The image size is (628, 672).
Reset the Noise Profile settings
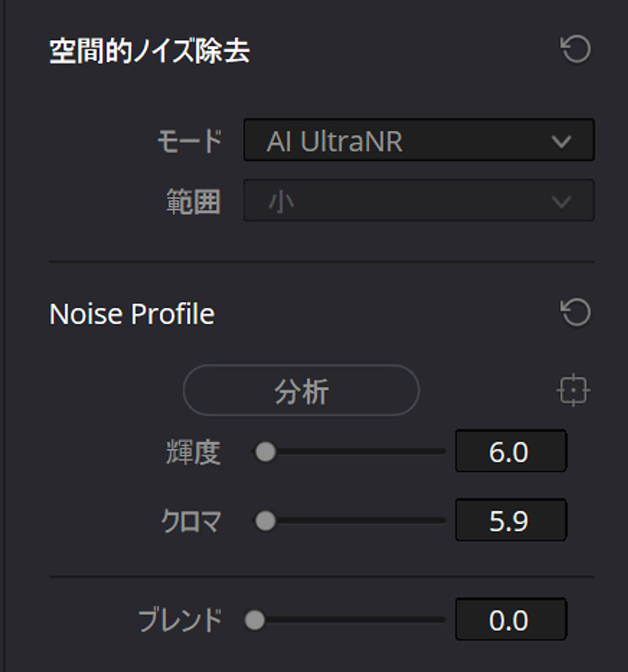tap(576, 313)
